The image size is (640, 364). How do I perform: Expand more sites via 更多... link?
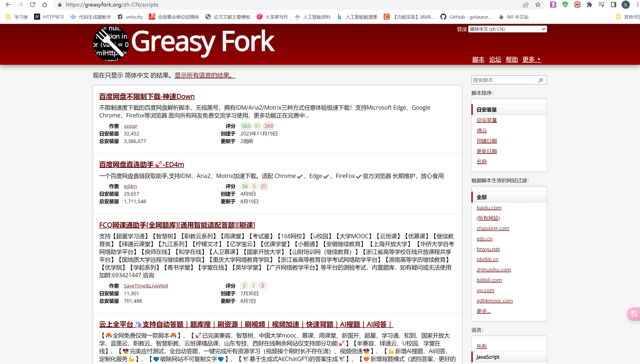point(483,311)
